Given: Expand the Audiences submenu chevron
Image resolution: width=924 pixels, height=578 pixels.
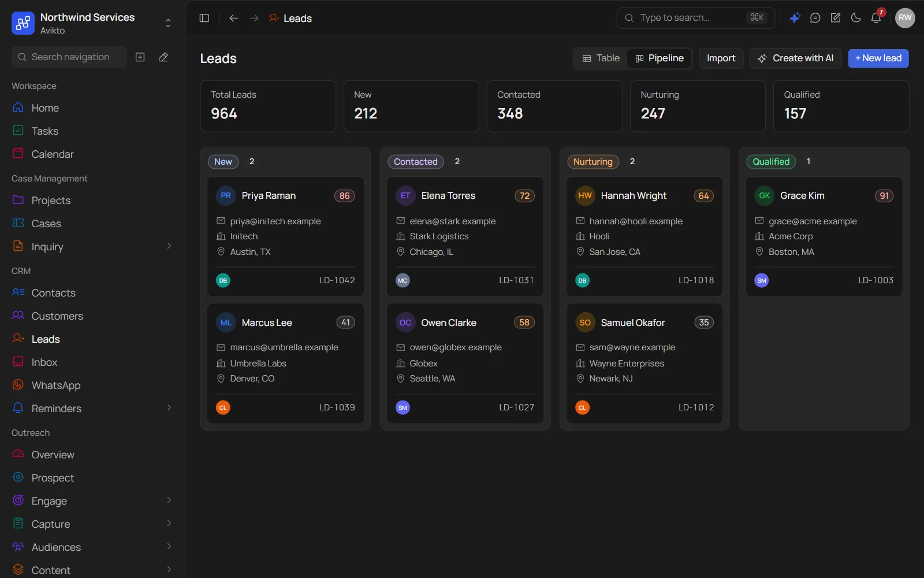Looking at the screenshot, I should [x=169, y=547].
